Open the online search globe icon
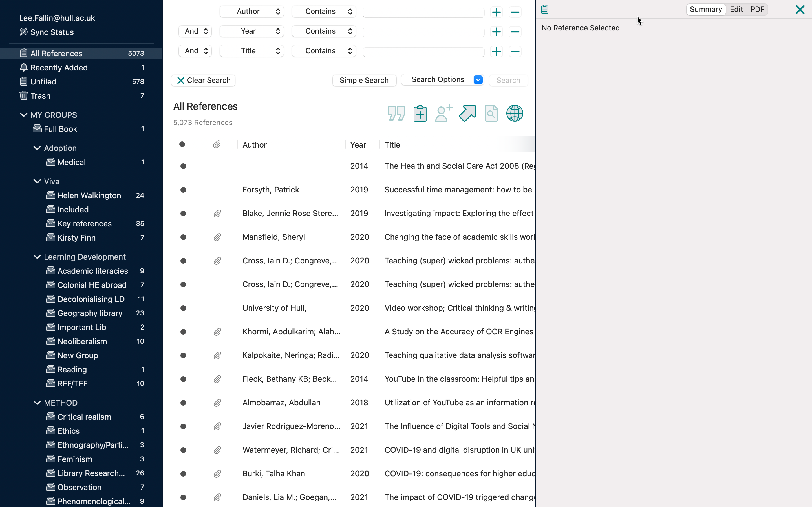 coord(514,113)
